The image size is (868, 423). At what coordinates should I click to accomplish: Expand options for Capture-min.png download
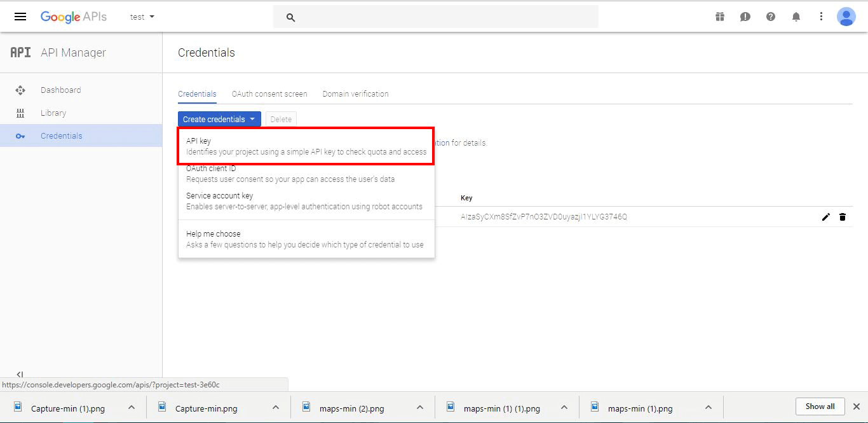tap(276, 407)
